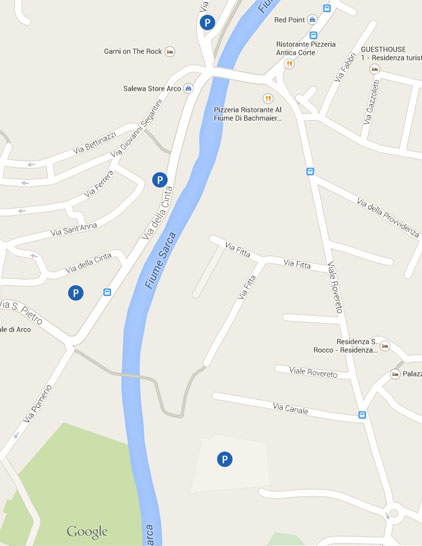Click the Google logo
This screenshot has width=422, height=546.
pos(87,532)
